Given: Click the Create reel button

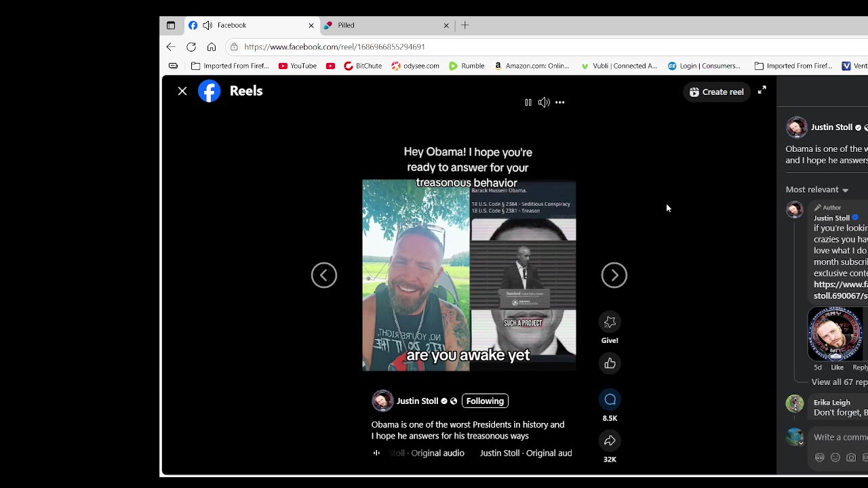Looking at the screenshot, I should (x=717, y=92).
